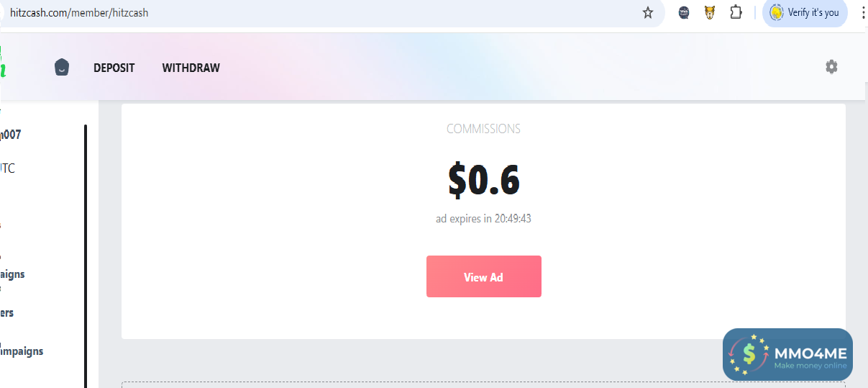Open the Web chat extension icon

point(684,13)
